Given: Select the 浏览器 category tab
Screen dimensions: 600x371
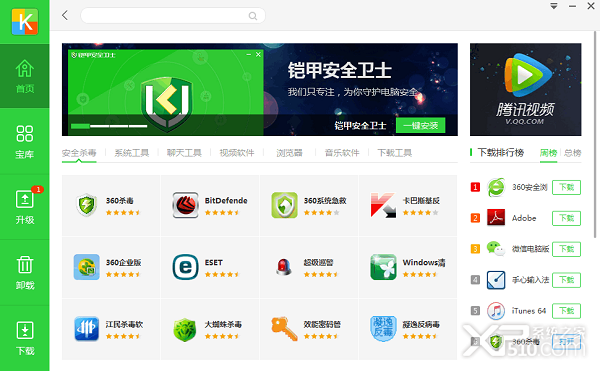Looking at the screenshot, I should pos(289,153).
